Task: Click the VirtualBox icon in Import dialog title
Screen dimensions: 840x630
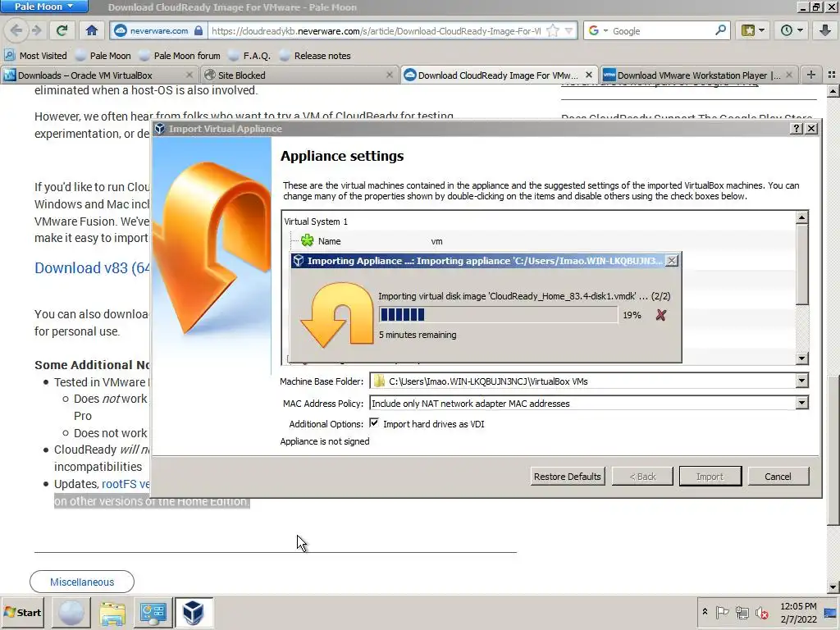Action: (x=159, y=129)
